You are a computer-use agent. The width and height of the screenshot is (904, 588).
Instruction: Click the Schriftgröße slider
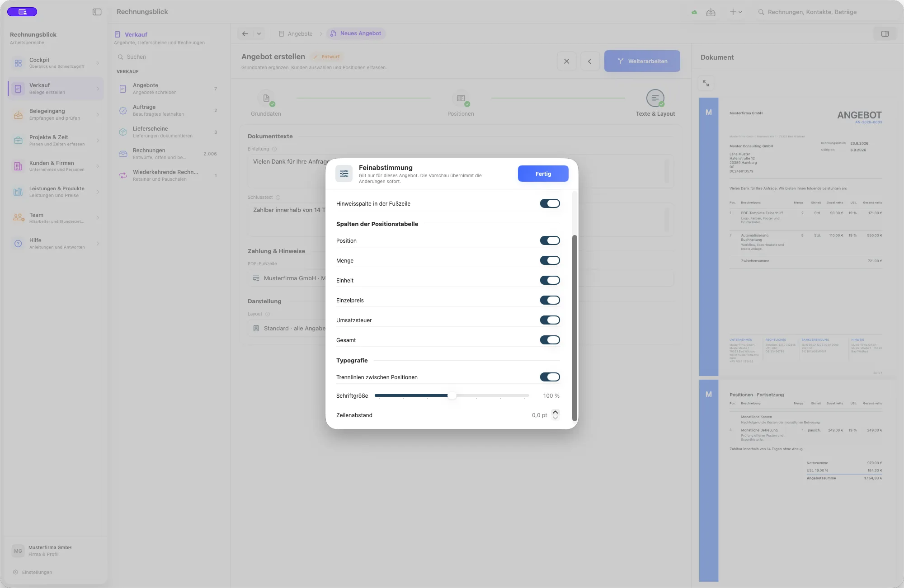pyautogui.click(x=452, y=395)
